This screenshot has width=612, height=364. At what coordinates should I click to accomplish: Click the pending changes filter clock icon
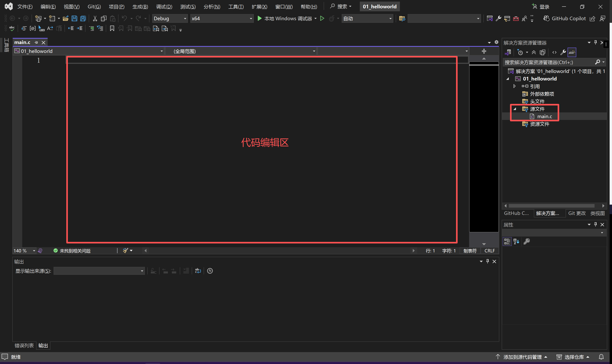click(x=520, y=52)
